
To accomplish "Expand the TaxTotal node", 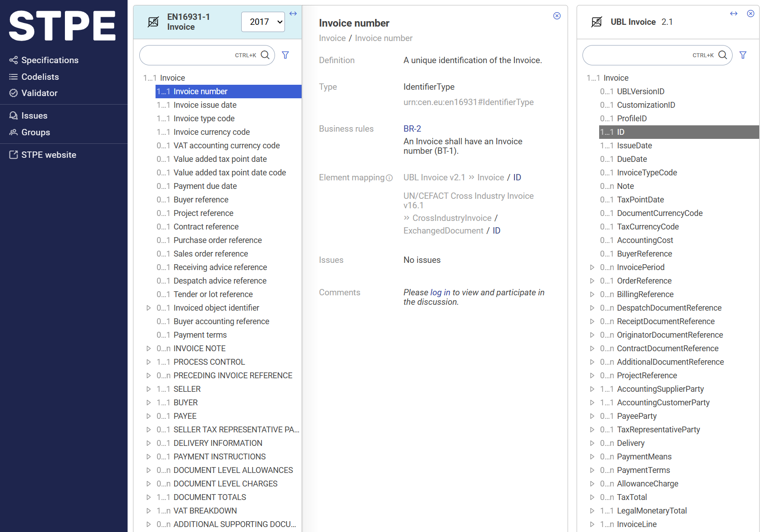I will [x=592, y=497].
